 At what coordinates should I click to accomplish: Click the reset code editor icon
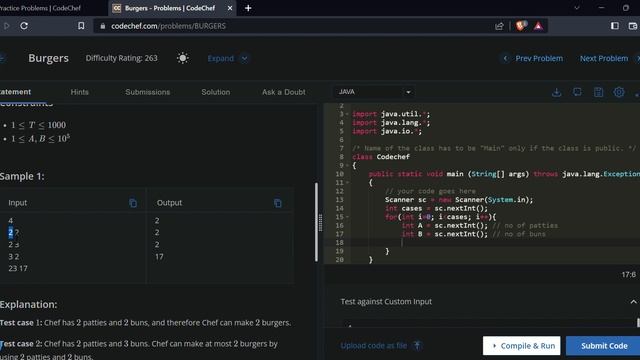(577, 92)
